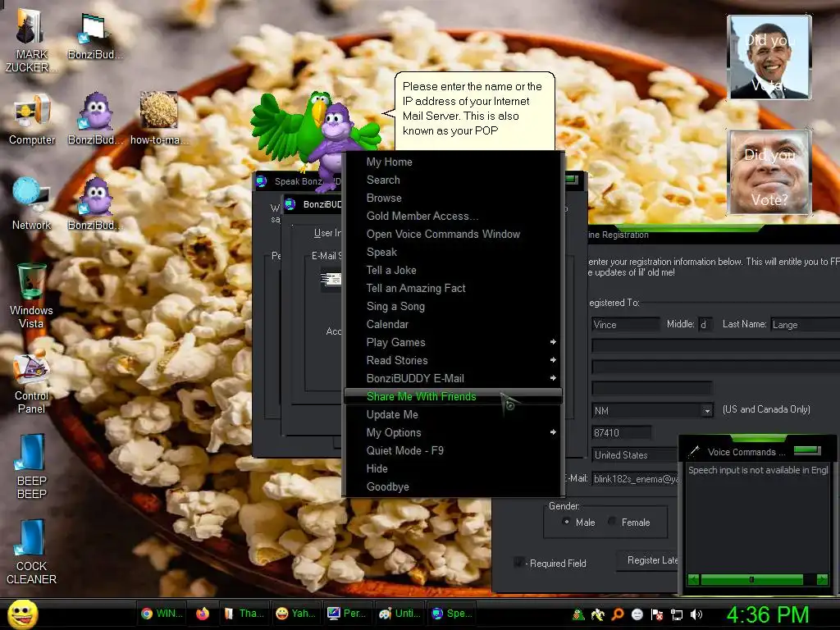Click the Last Name field containing Lange
Image resolution: width=840 pixels, height=630 pixels.
tap(806, 325)
